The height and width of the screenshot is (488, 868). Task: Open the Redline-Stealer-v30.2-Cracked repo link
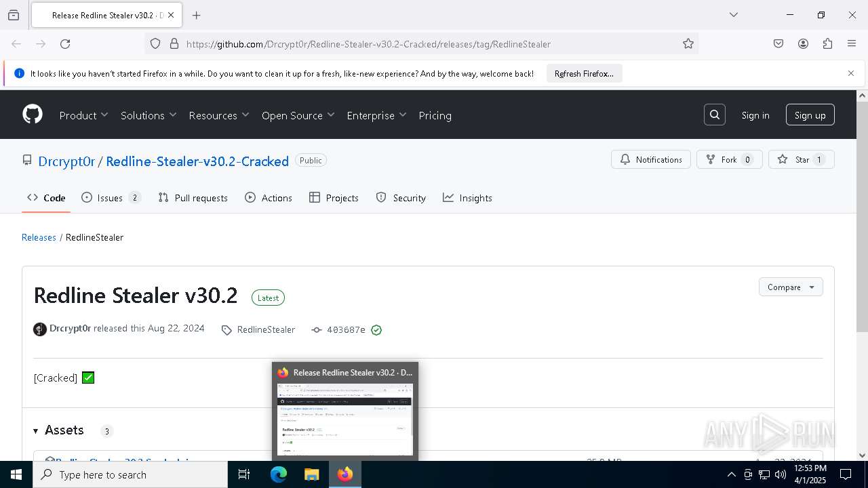[197, 161]
